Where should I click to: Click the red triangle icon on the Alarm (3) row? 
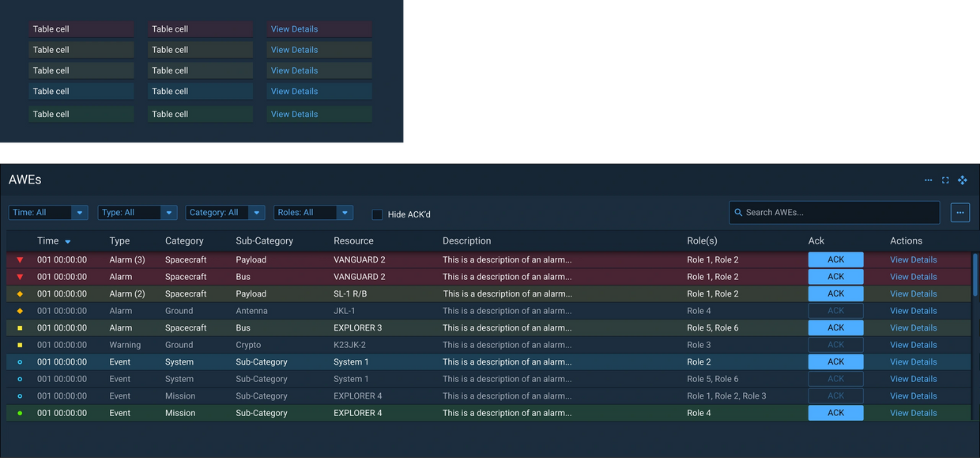click(x=20, y=260)
